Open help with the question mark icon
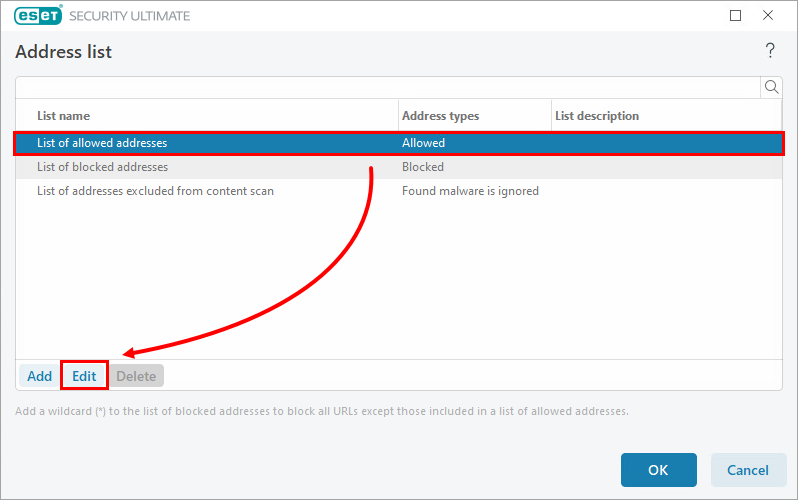 click(x=770, y=51)
